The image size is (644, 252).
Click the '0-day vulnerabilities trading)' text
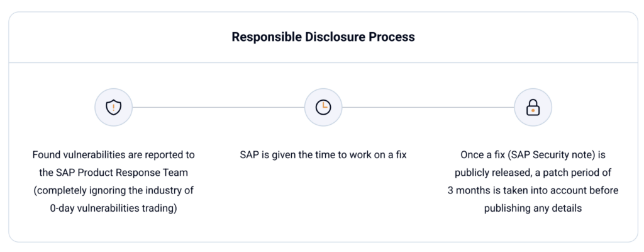pos(113,209)
